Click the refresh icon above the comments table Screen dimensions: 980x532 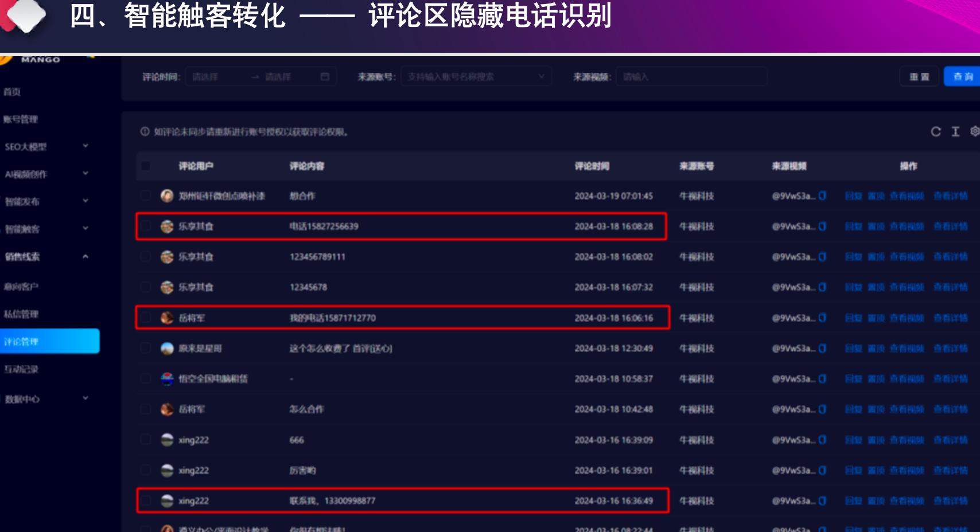935,132
